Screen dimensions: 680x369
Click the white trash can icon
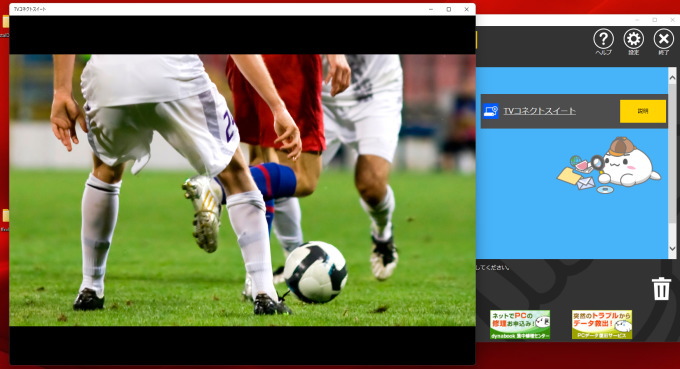pos(661,288)
